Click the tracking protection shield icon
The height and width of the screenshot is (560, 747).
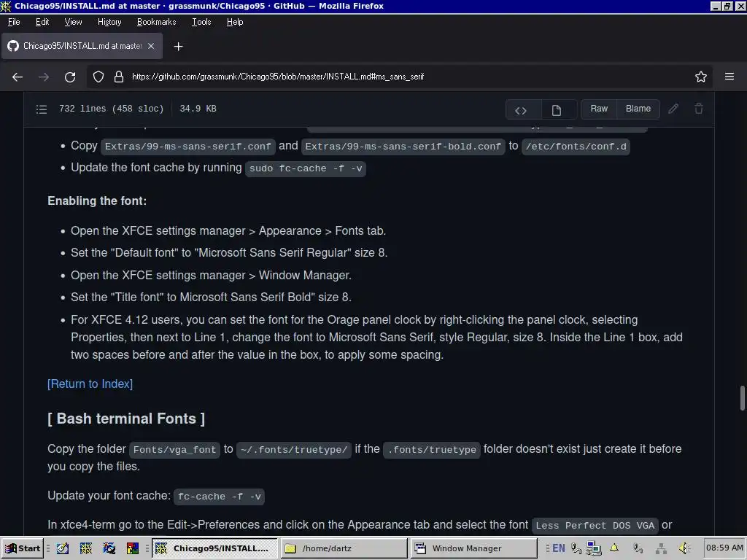[98, 77]
